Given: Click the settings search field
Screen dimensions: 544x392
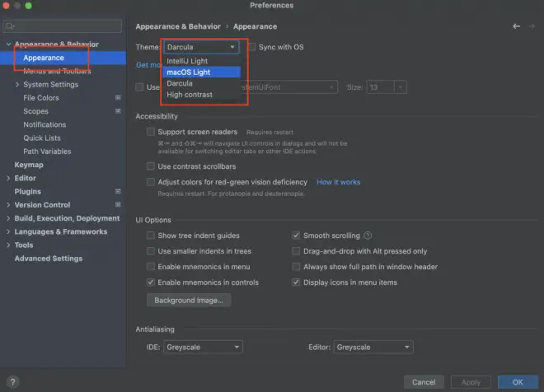Looking at the screenshot, I should [62, 26].
